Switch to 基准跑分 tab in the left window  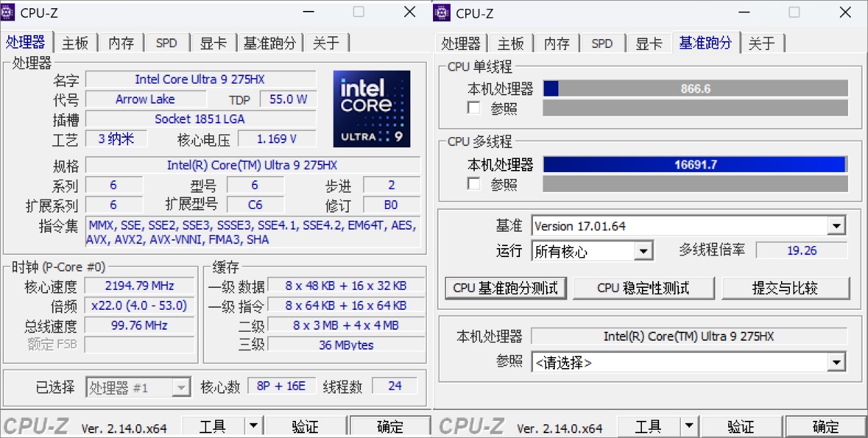click(270, 43)
